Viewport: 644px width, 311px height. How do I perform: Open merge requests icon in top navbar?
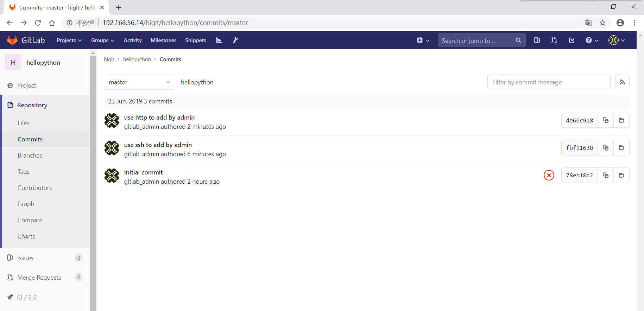554,40
